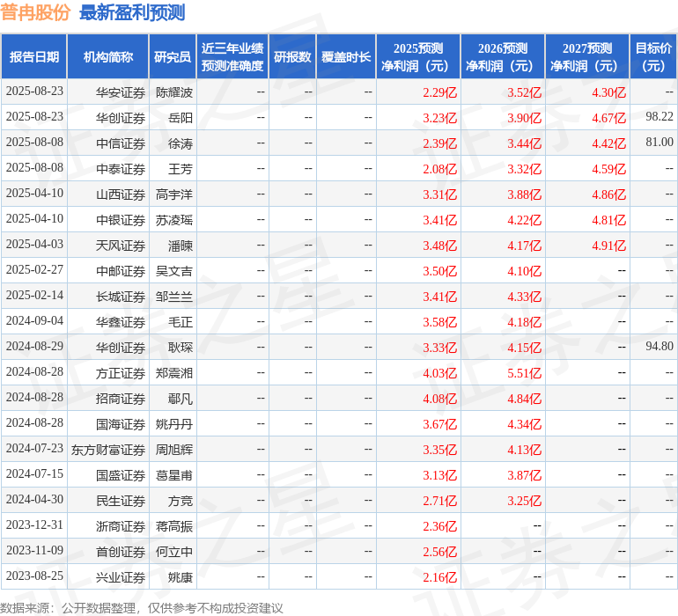
Task: Click the 机构简称 column header
Action: [108, 56]
